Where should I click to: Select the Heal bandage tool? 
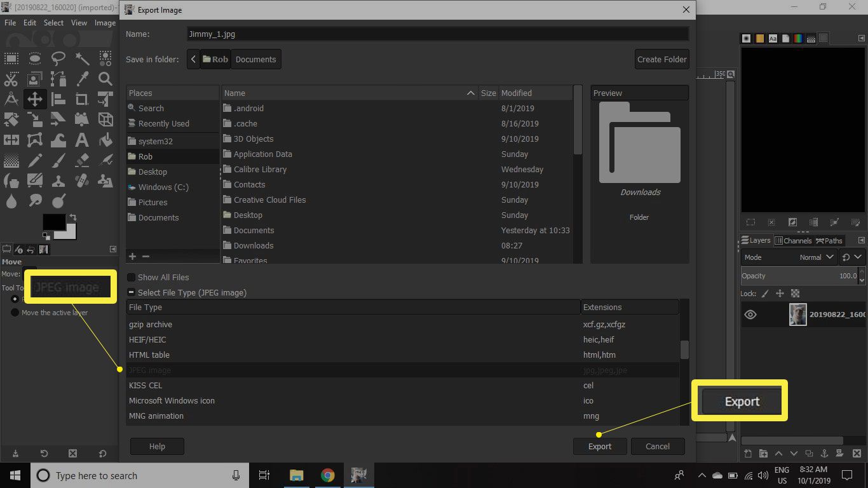pos(82,180)
